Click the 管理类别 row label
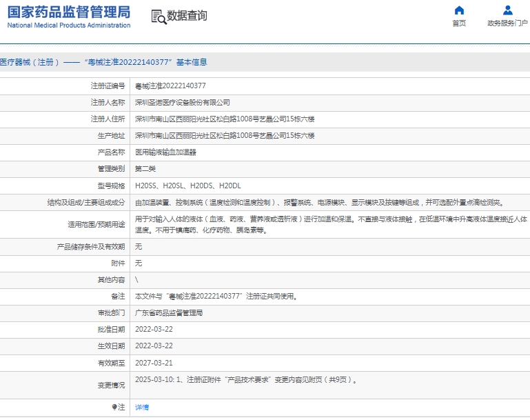The image size is (530, 420). [x=111, y=169]
